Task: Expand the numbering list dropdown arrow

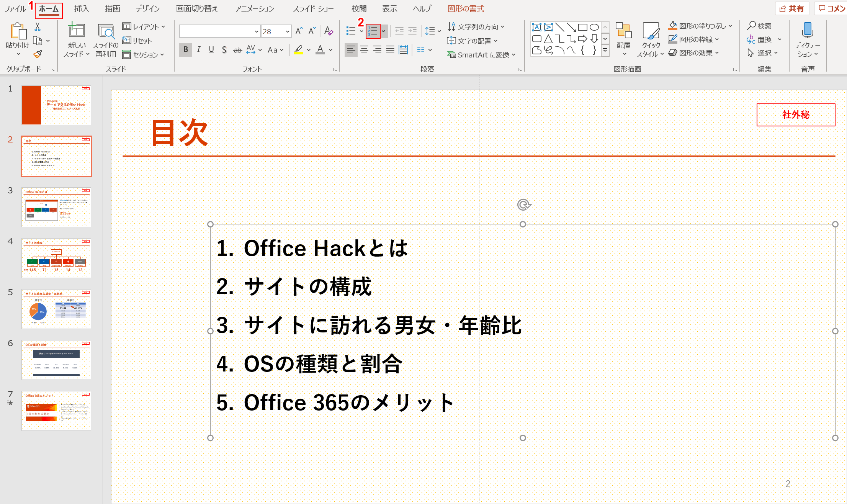Action: click(384, 31)
